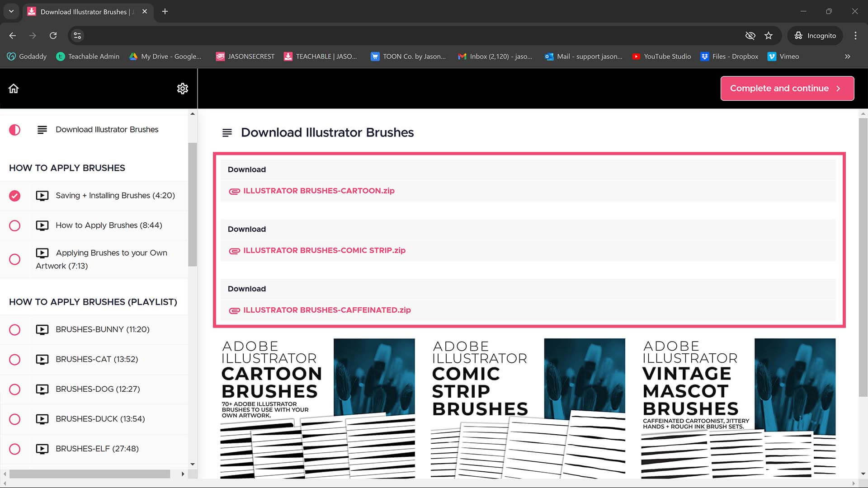Click the Vintage Mascot Brushes cover thumbnail
The image size is (868, 488).
click(x=738, y=408)
